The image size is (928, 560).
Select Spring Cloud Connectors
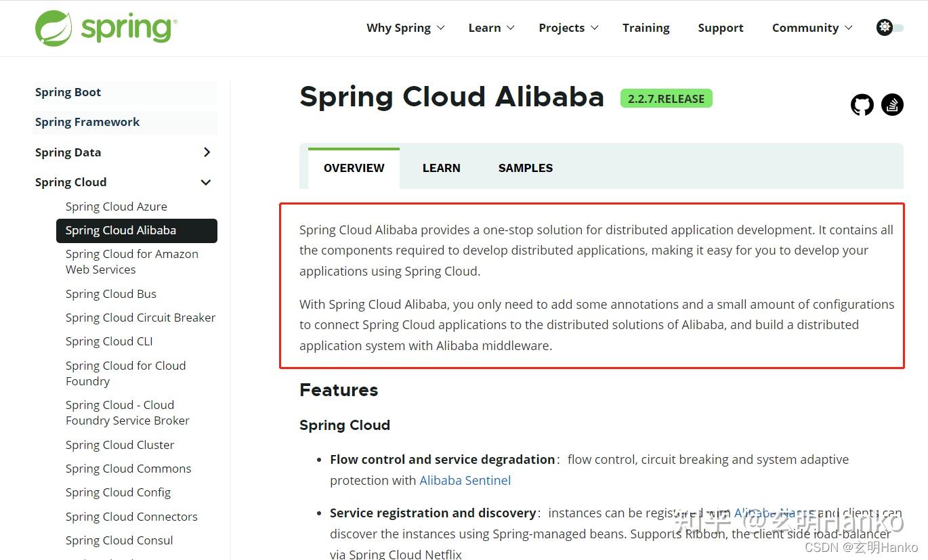pyautogui.click(x=131, y=517)
